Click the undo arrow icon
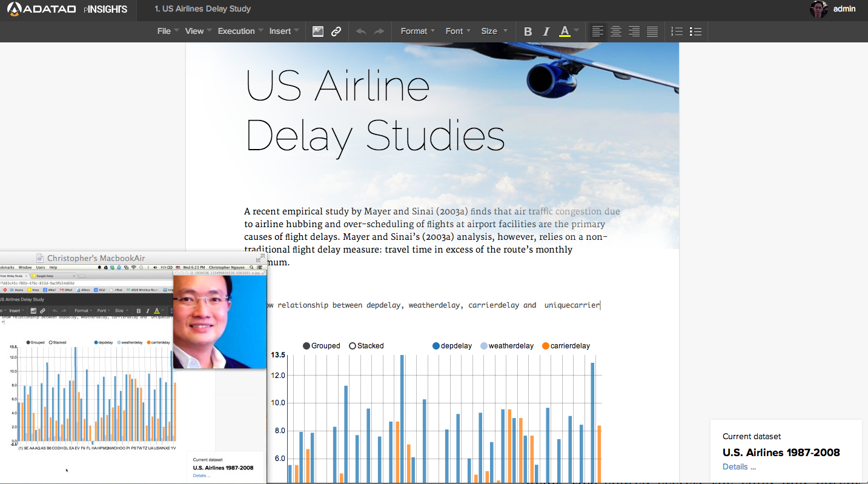The image size is (868, 484). [361, 31]
